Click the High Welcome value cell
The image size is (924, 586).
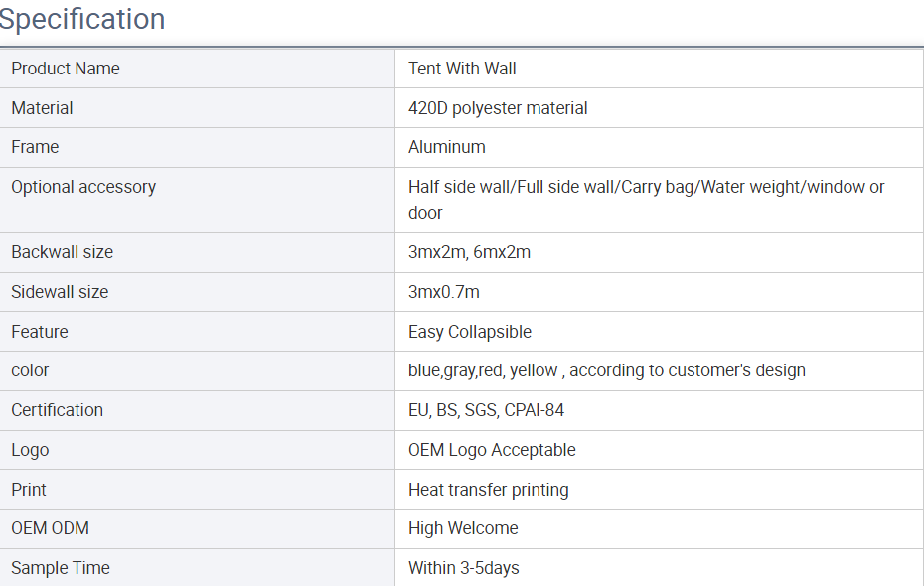click(x=659, y=528)
